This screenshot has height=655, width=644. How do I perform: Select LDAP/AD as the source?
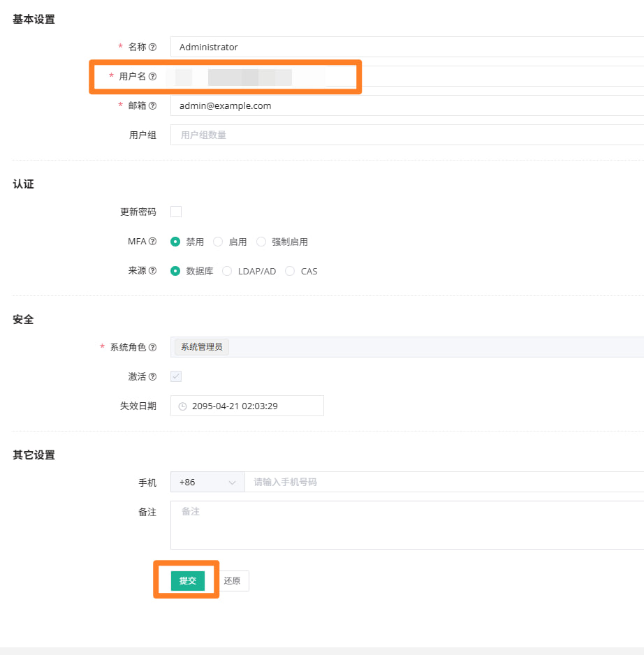coord(227,271)
